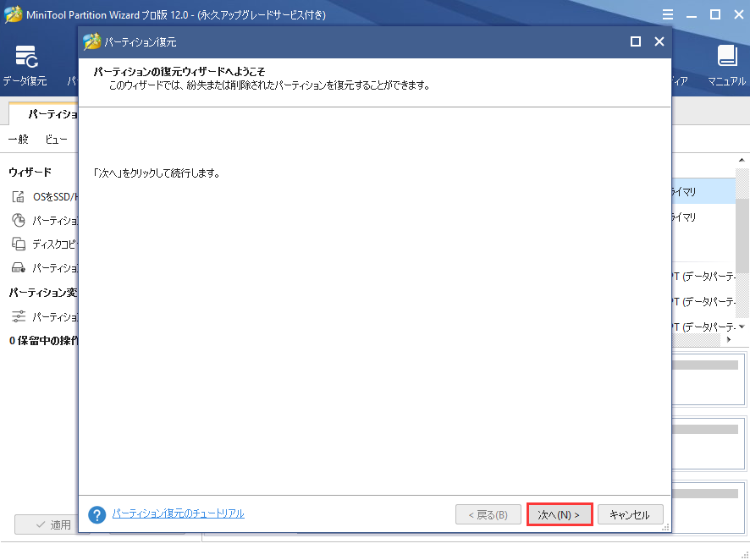Click the キャンセル button
Screen dimensions: 750x560
630,514
